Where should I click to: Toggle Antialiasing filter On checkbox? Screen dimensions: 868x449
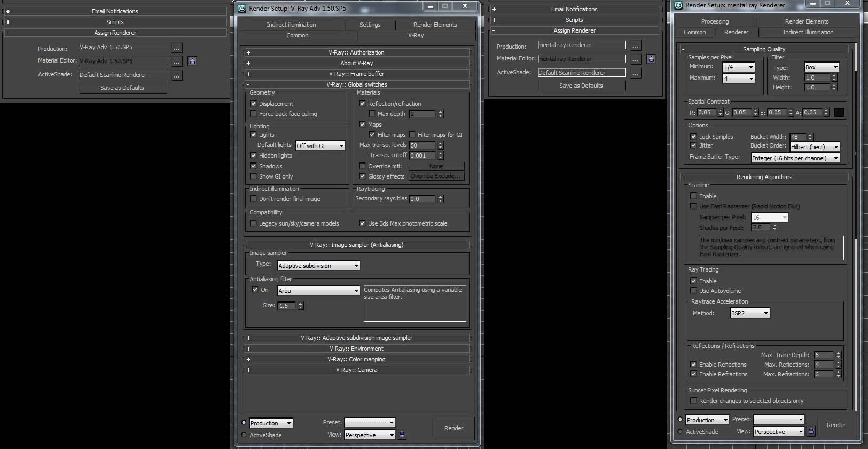[255, 290]
